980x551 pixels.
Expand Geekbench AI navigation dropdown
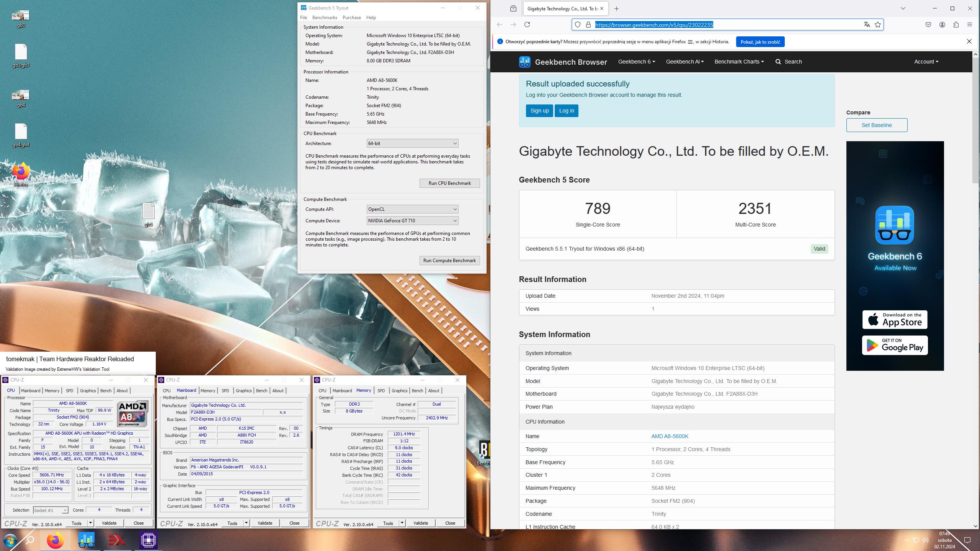pyautogui.click(x=684, y=62)
